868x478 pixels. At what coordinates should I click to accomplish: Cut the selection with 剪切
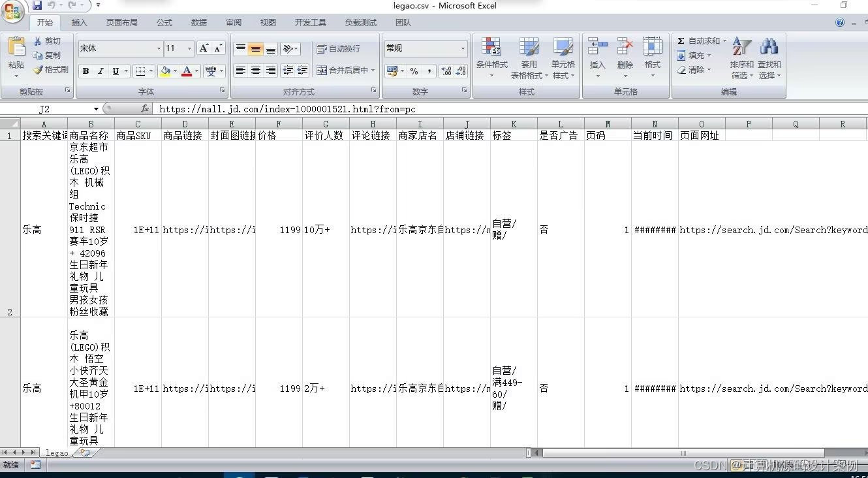48,41
